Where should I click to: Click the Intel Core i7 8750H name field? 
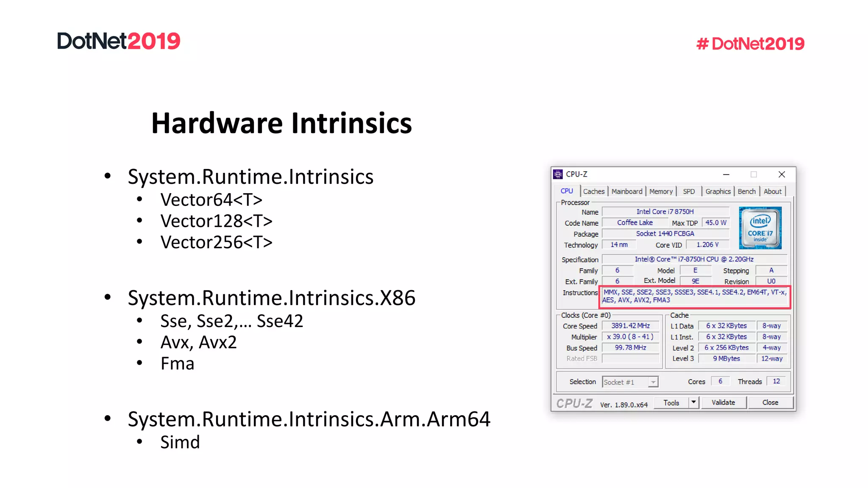tap(665, 211)
